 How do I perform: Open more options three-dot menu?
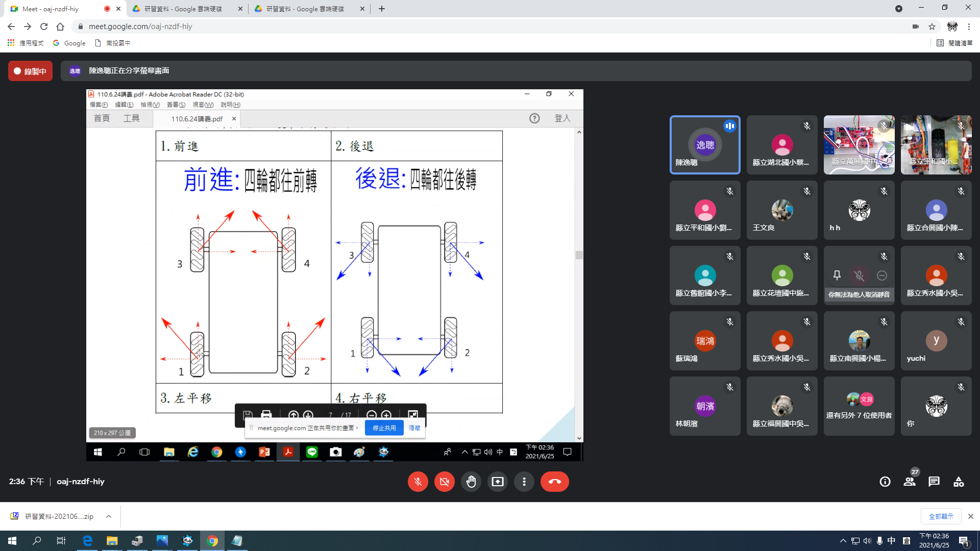coord(524,482)
